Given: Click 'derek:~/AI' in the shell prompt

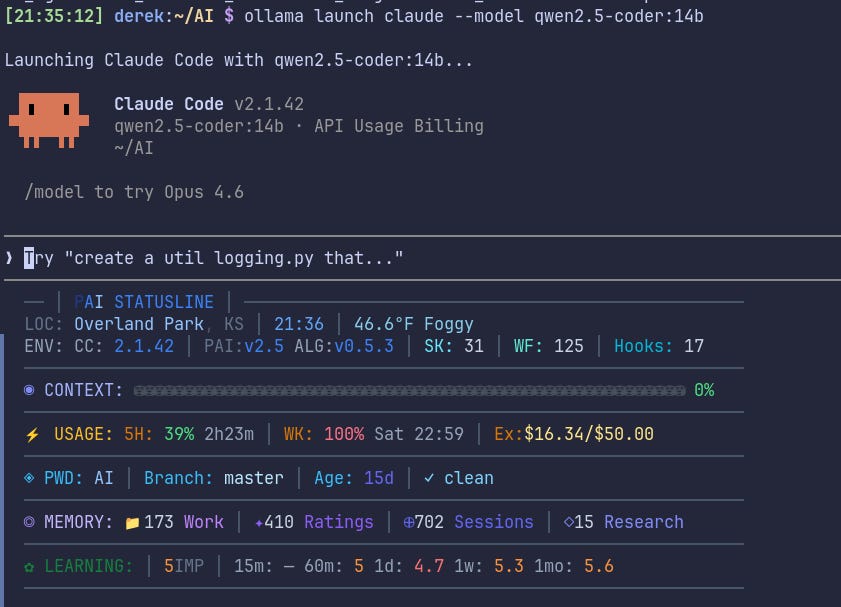Looking at the screenshot, I should click(164, 16).
